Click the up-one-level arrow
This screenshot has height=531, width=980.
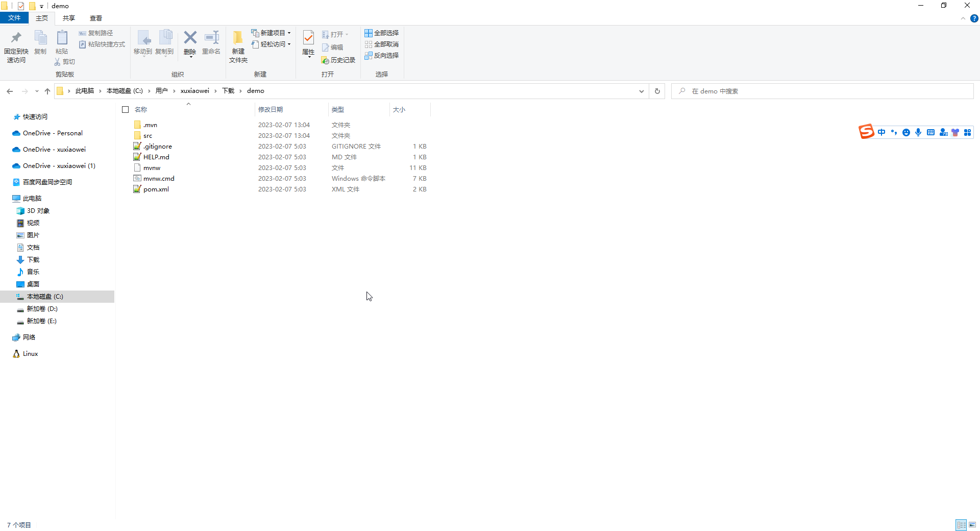[47, 91]
